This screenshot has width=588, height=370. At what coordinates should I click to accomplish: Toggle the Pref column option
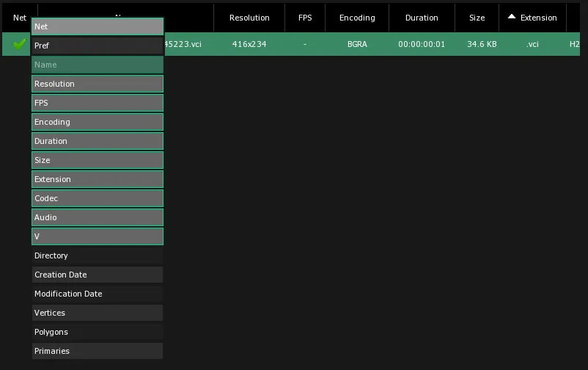pyautogui.click(x=98, y=46)
